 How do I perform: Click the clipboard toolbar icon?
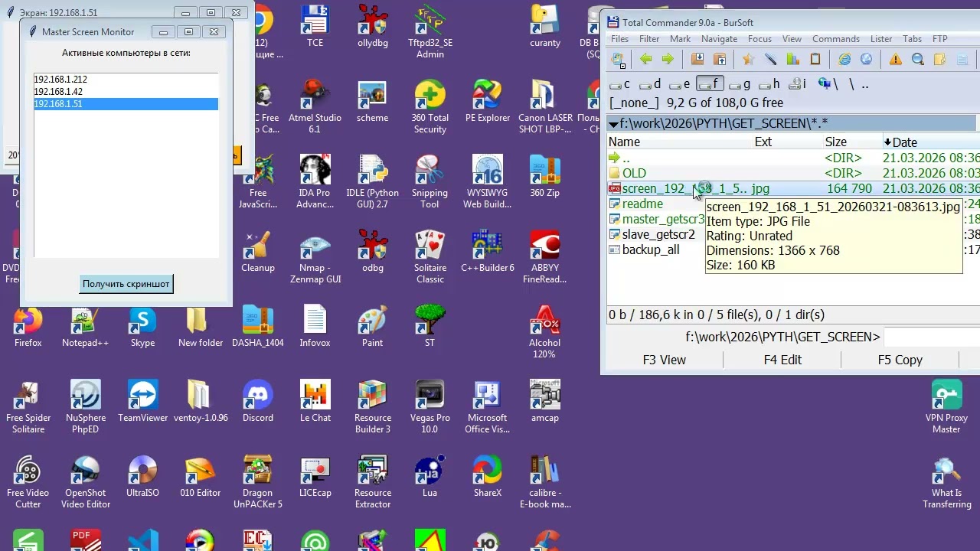(815, 60)
